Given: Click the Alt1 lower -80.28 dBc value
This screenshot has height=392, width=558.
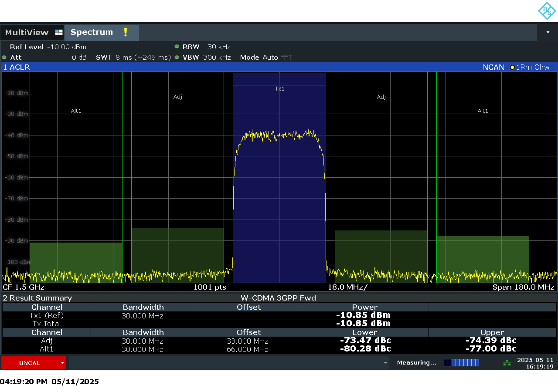Looking at the screenshot, I should [365, 348].
